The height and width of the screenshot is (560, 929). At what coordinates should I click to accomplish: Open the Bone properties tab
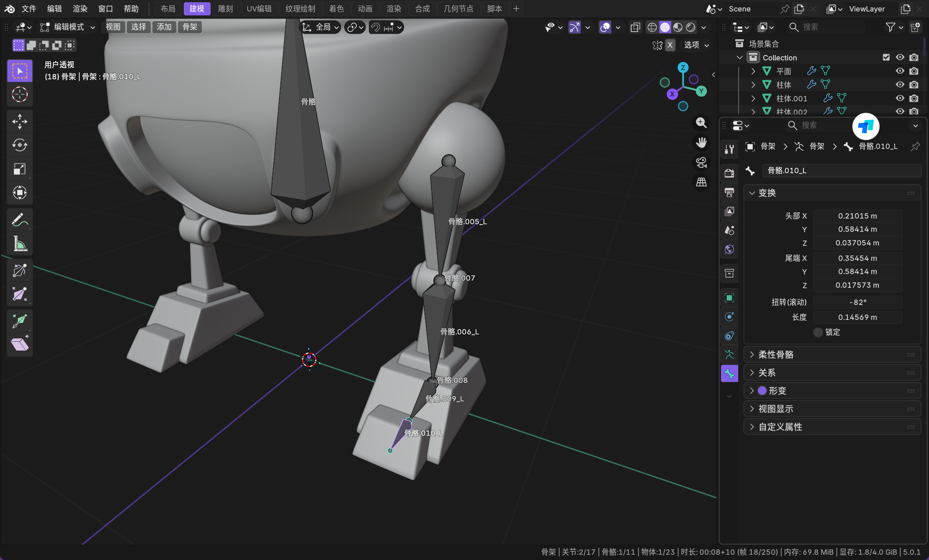[729, 374]
